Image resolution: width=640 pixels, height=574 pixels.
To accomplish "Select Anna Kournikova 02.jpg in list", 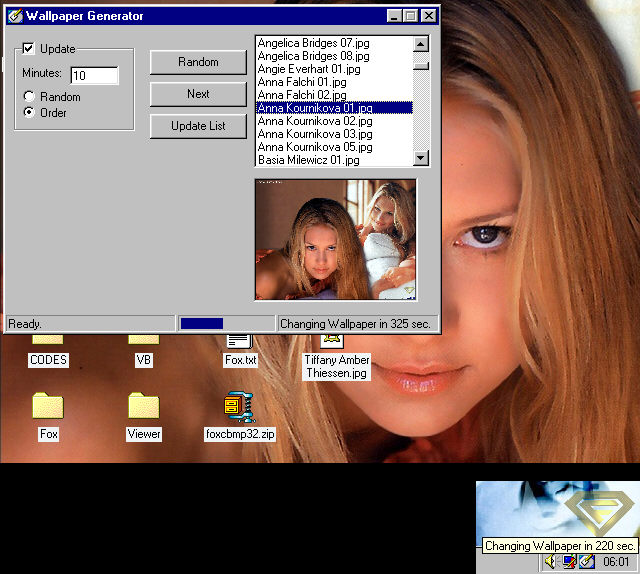I will [334, 121].
